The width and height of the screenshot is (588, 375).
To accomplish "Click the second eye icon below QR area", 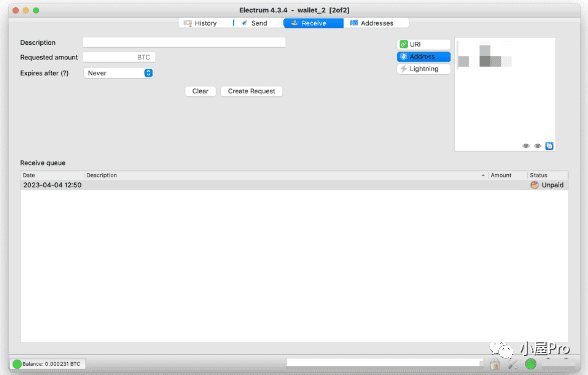I will click(x=537, y=146).
